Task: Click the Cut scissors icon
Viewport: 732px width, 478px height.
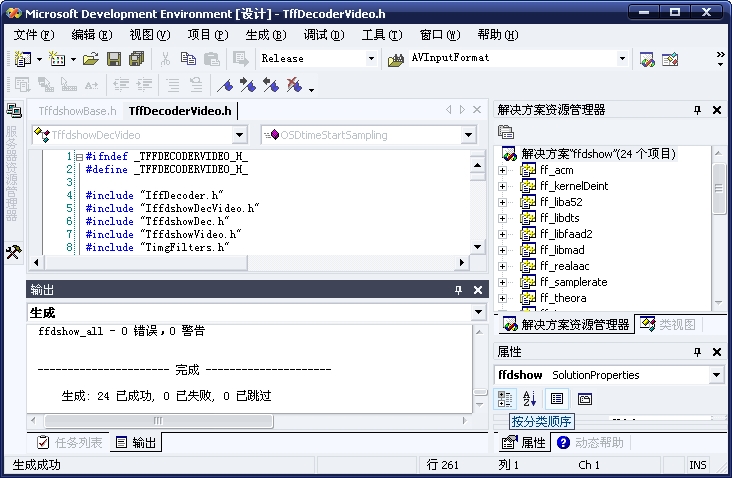Action: click(x=165, y=59)
